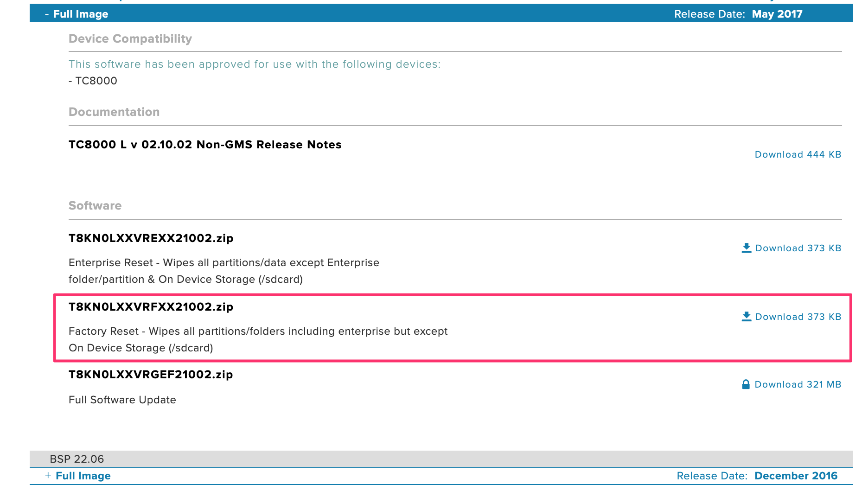Viewport: 868px width, 497px height.
Task: Click the Documentation section heading
Action: 114,112
